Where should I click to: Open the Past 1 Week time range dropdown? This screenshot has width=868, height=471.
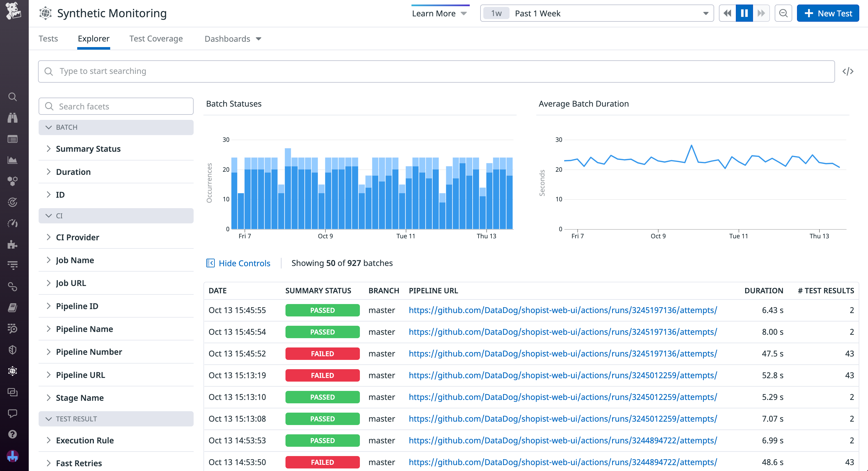(x=596, y=14)
